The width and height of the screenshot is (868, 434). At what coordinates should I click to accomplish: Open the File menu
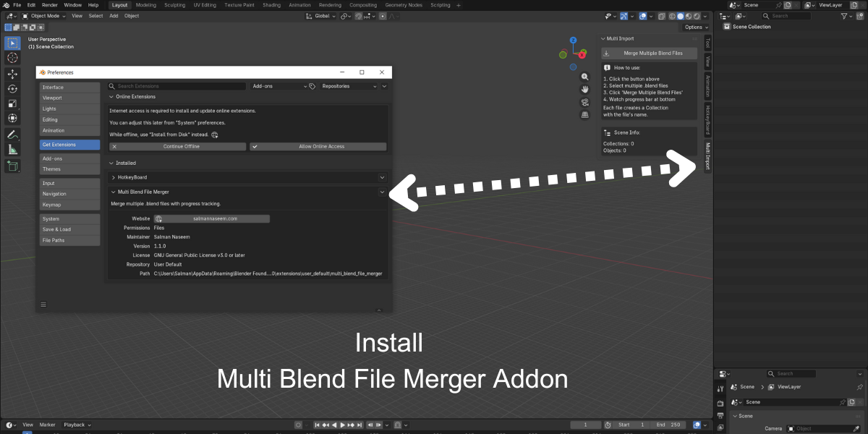[x=17, y=5]
